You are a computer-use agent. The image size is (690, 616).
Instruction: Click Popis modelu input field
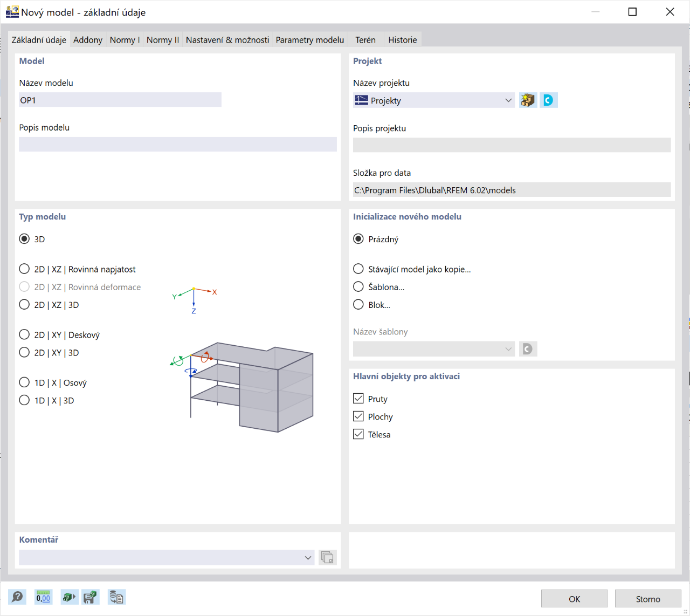(x=178, y=144)
